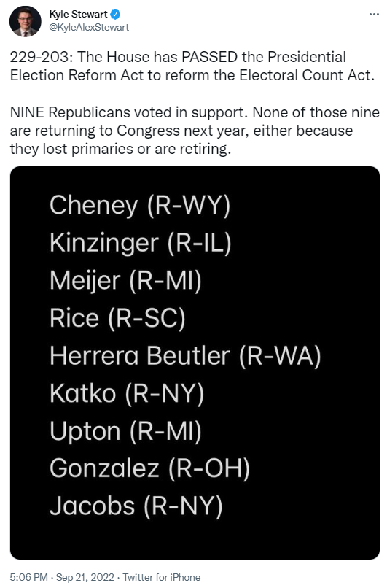Screen dimensions: 387x588
Task: Open the Kyle Stewart display name link
Action: pyautogui.click(x=78, y=15)
